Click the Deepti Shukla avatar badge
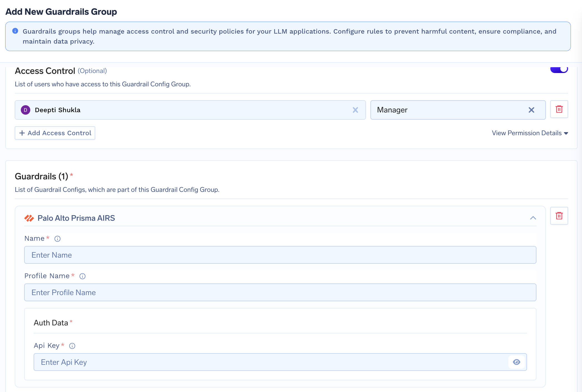Screen dimensions: 582x392 point(26,110)
